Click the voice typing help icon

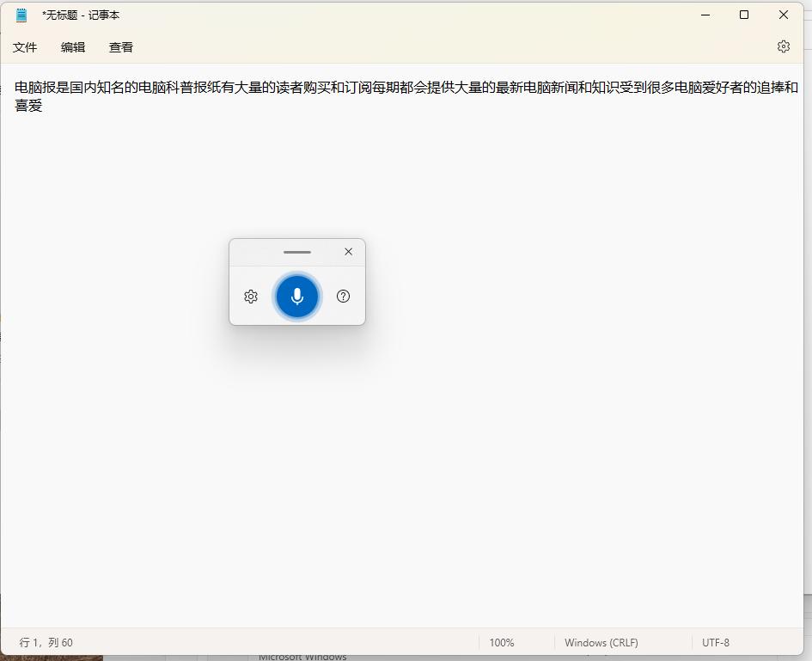(x=343, y=296)
